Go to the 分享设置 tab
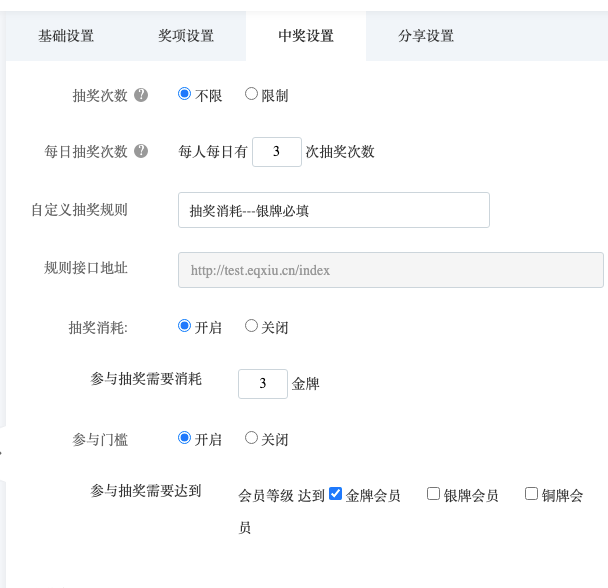This screenshot has width=608, height=588. click(426, 36)
